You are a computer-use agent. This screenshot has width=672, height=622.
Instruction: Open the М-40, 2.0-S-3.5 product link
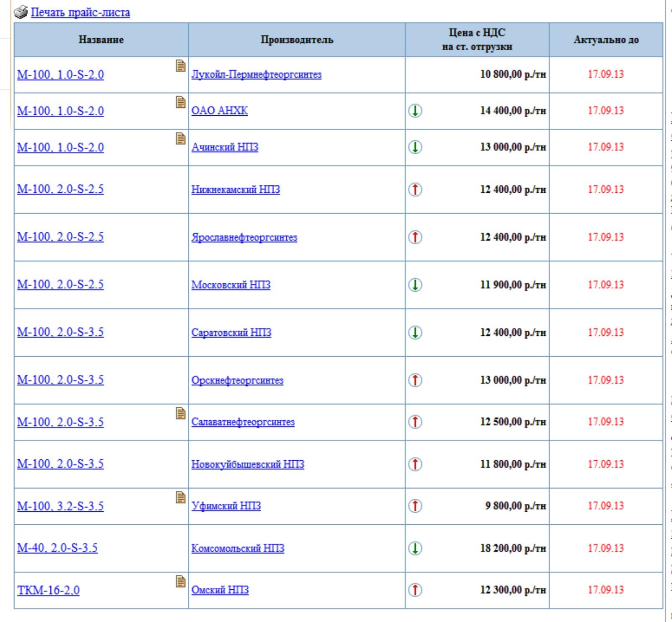[57, 549]
